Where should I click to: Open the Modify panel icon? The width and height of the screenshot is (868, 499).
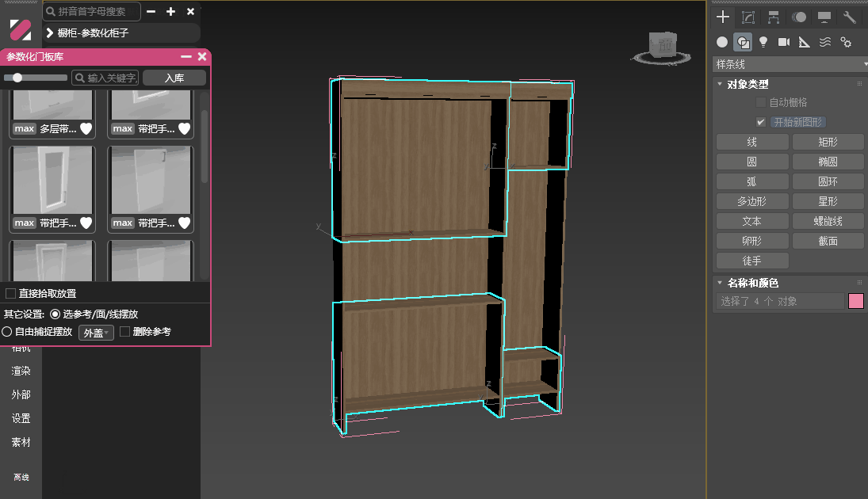coord(748,17)
